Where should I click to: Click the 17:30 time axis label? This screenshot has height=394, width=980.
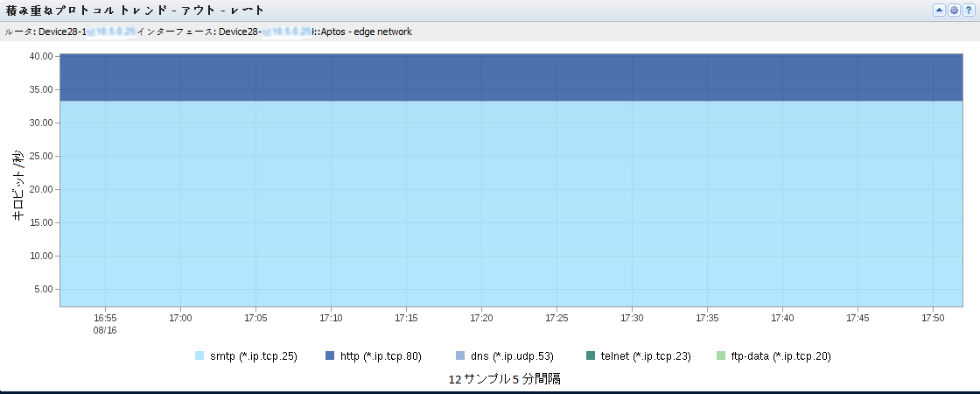632,319
